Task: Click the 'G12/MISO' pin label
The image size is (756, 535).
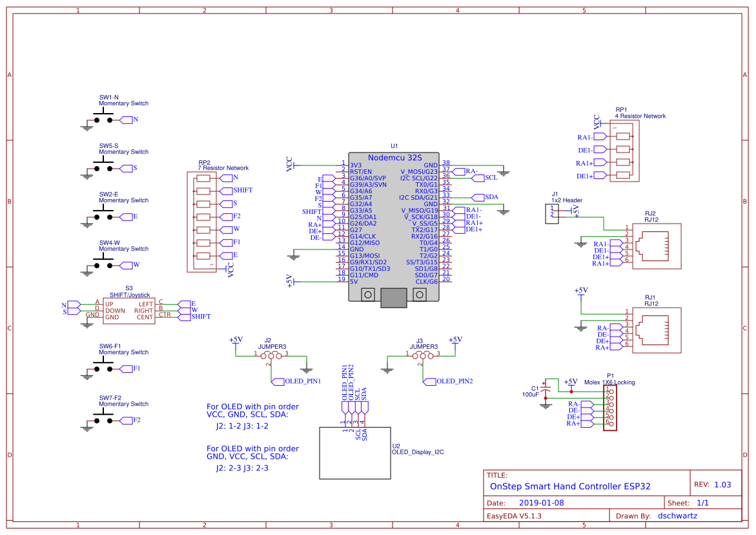Action: click(x=365, y=243)
